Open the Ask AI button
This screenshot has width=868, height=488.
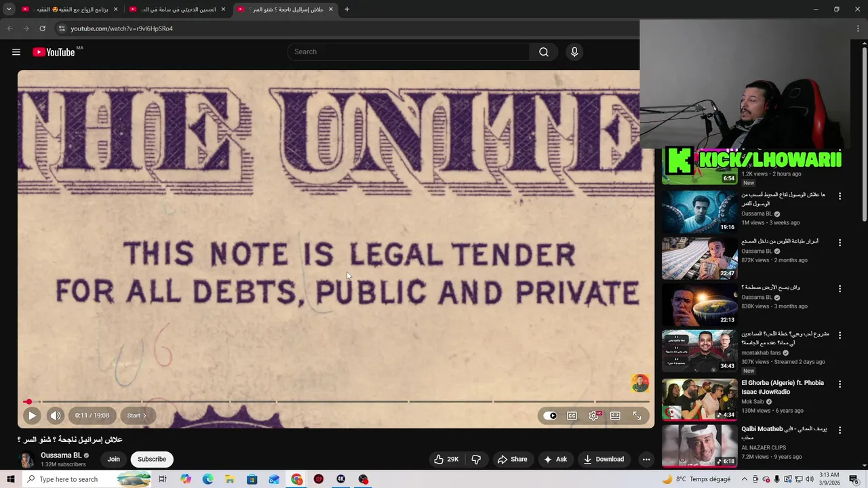pos(555,459)
